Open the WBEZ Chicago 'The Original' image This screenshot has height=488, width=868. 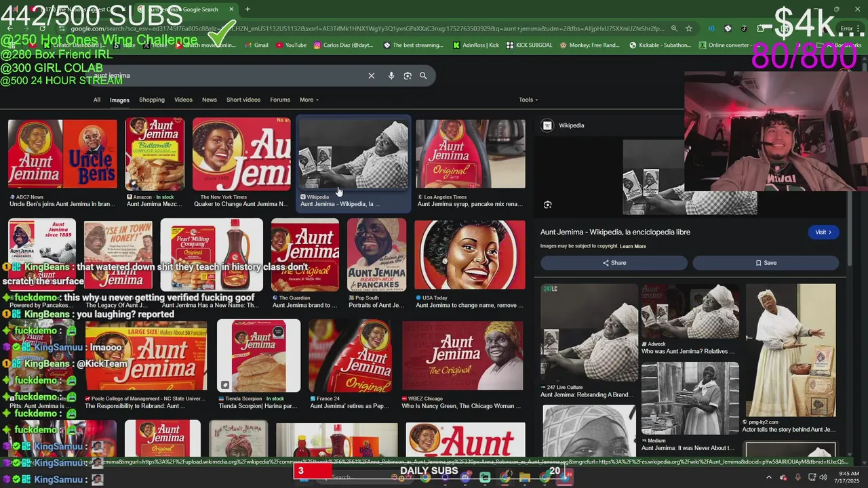click(x=463, y=356)
